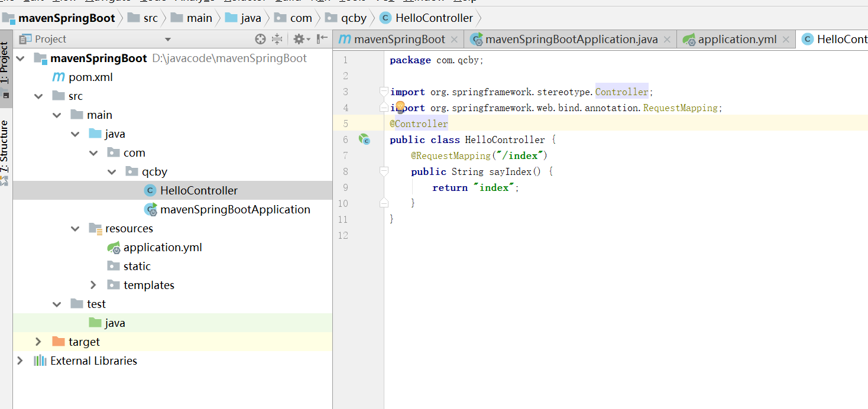Click the intention lightbulb on line 4
Screen dimensions: 868x409
(x=399, y=107)
